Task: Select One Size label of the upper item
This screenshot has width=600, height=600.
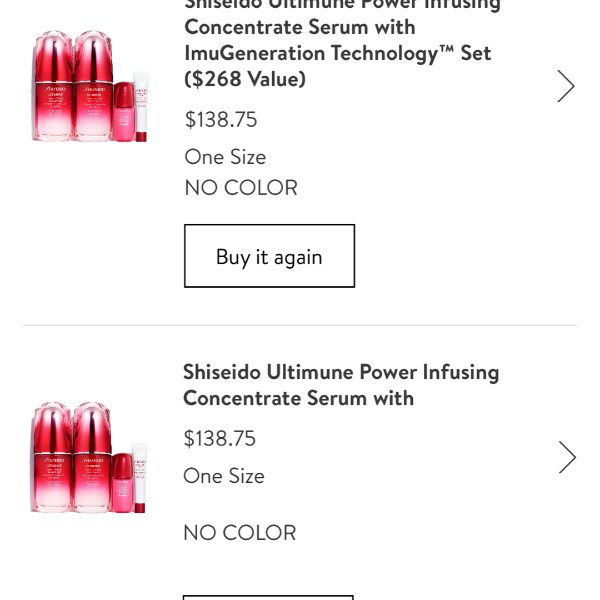Action: pos(225,157)
